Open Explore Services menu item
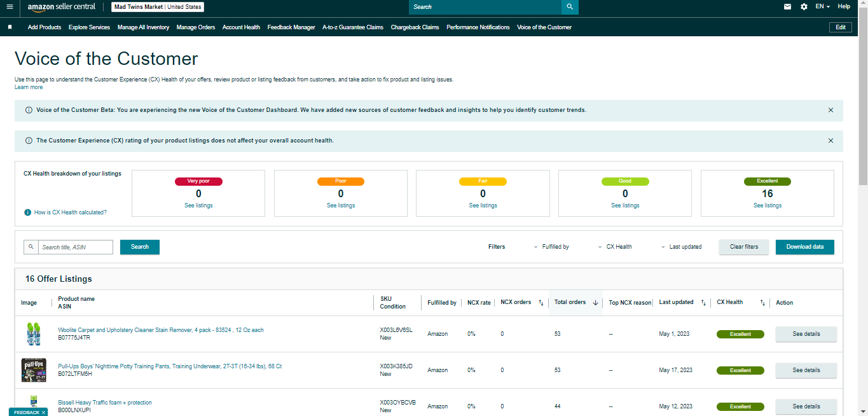This screenshot has height=416, width=868. [x=89, y=27]
